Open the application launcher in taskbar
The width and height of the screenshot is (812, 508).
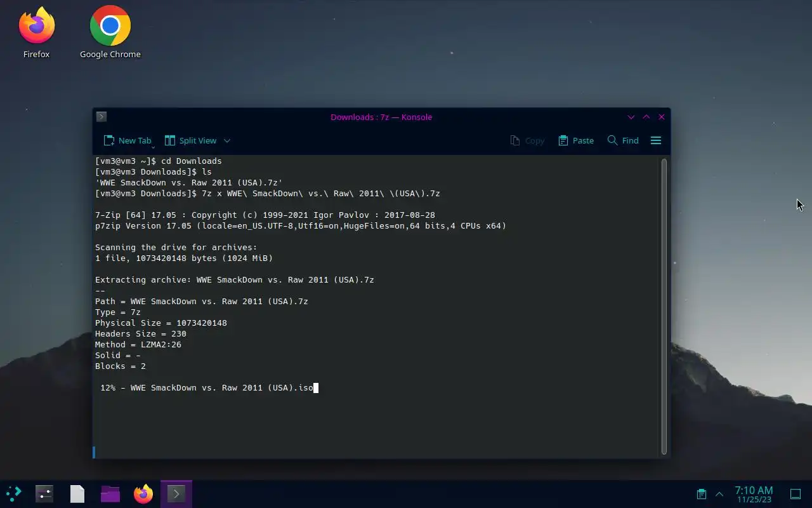coord(14,493)
